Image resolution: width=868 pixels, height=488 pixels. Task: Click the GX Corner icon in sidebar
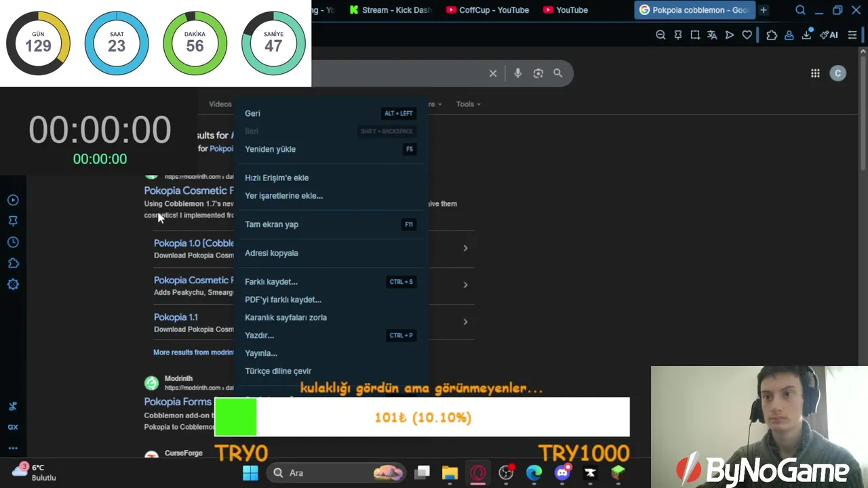tap(13, 427)
